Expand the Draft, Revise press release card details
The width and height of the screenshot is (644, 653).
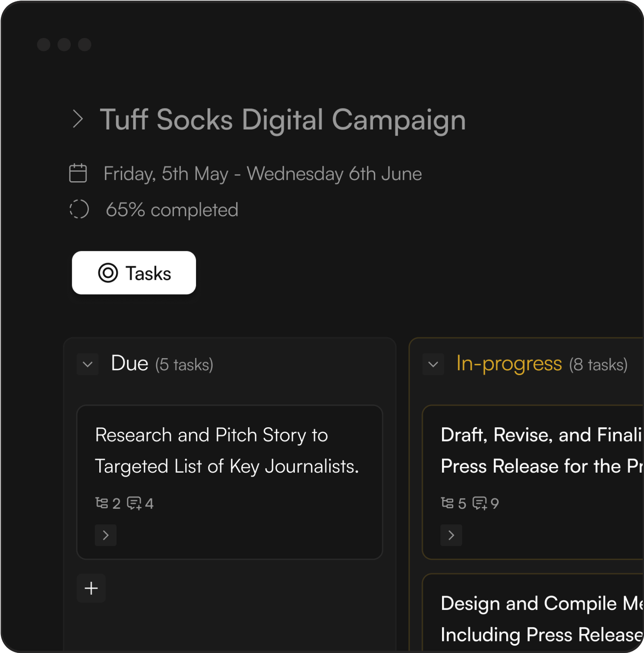point(451,535)
